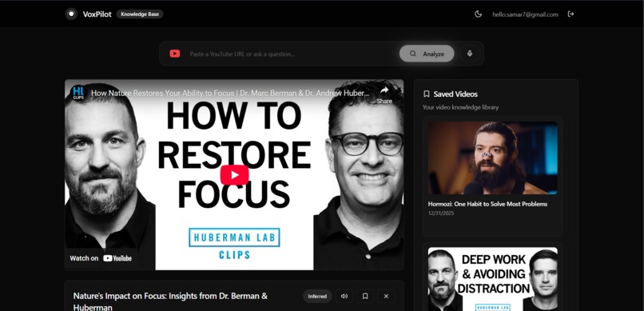Open the Deep Work & Avoiding Distraction thumbnail
The image size is (644, 311).
[x=492, y=279]
